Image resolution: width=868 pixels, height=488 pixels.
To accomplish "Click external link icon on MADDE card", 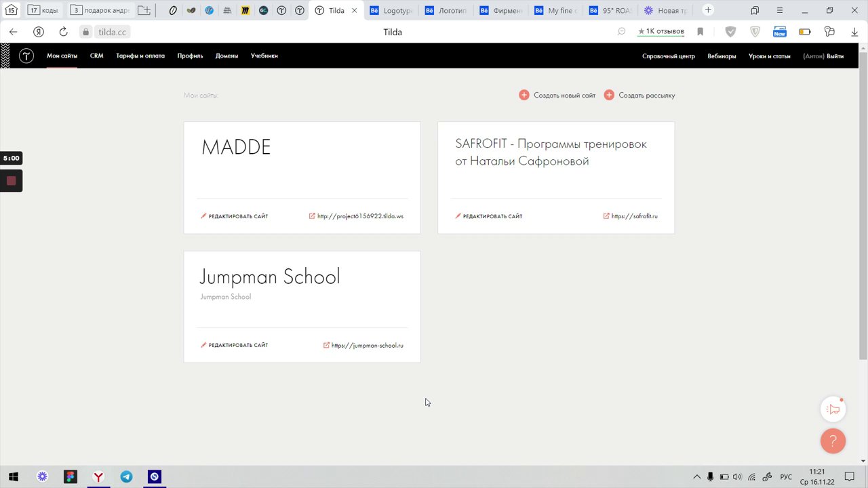I will 312,216.
